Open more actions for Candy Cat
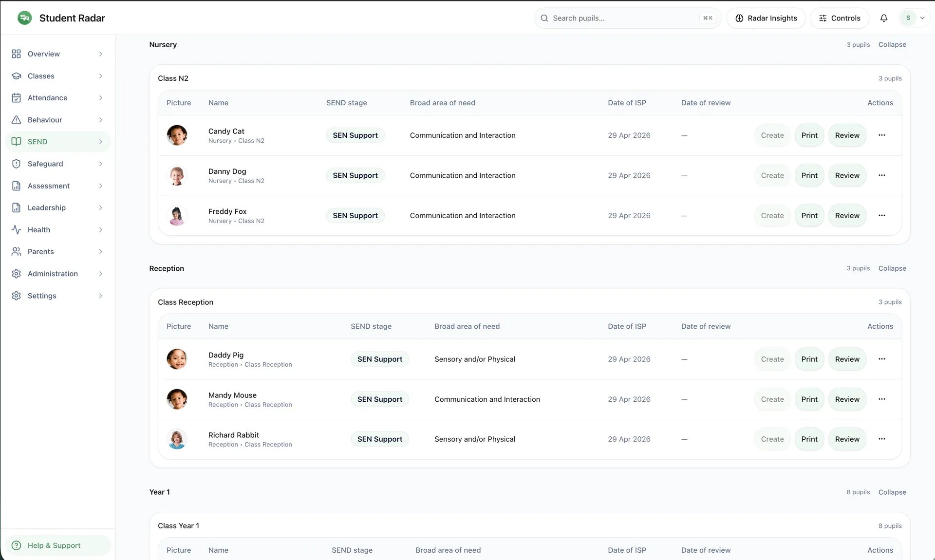The width and height of the screenshot is (935, 560). pyautogui.click(x=882, y=135)
